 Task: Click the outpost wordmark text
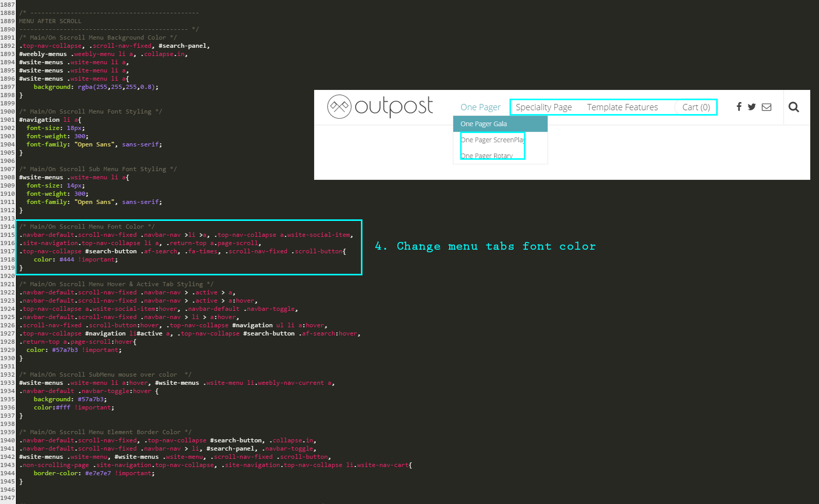pos(394,106)
